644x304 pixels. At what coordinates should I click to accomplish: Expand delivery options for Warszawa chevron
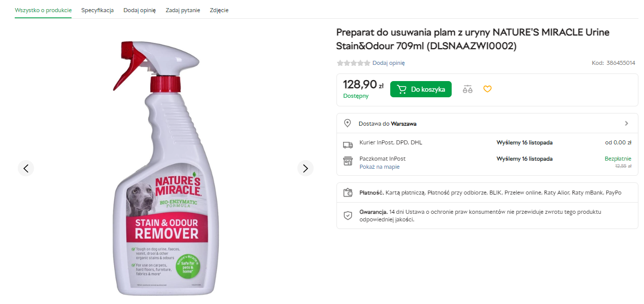pyautogui.click(x=626, y=123)
